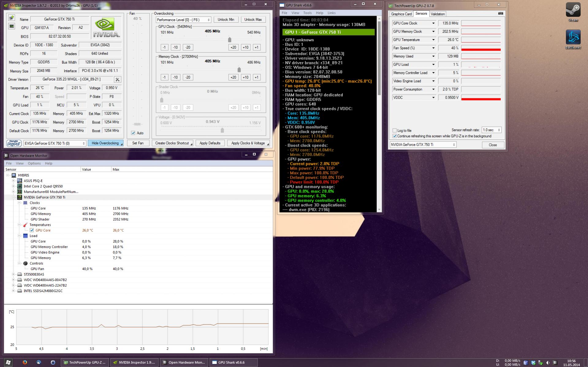588x367 pixels.
Task: Click the Unlock Min button
Action: coord(226,20)
